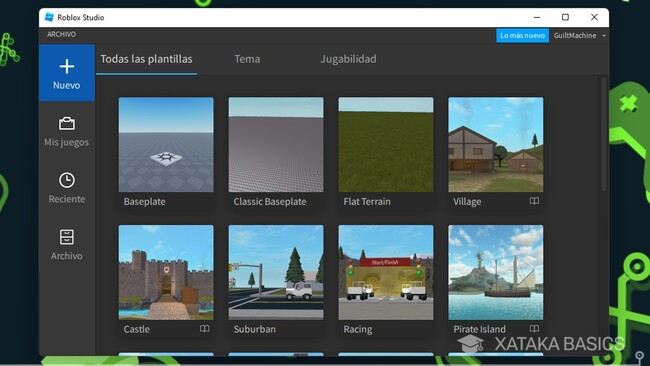Viewport: 650px width, 366px height.
Task: Select the Pirate Island template thumbnail
Action: (496, 272)
